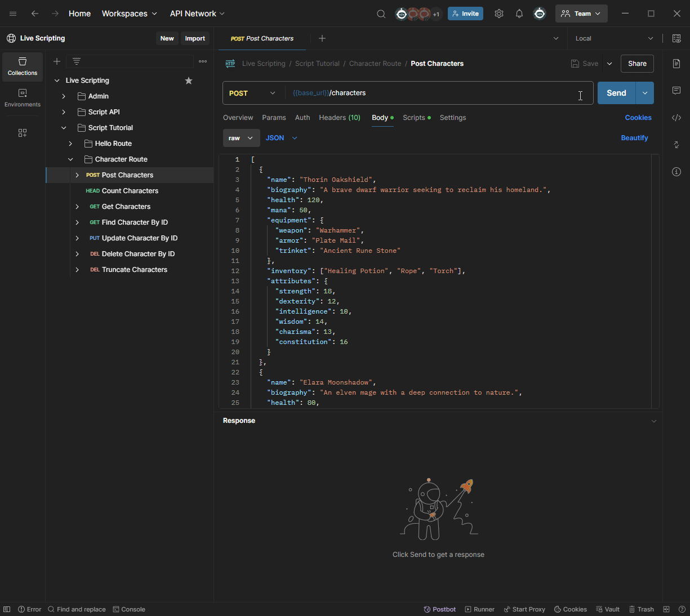Open the search magnifier icon
This screenshot has height=616, width=690.
pos(381,14)
